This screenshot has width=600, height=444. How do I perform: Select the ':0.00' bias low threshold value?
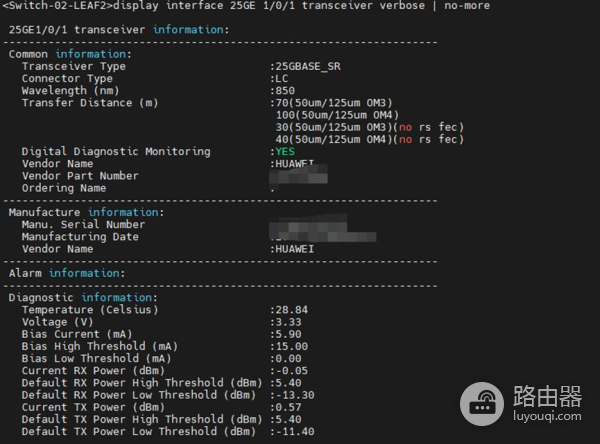point(286,359)
